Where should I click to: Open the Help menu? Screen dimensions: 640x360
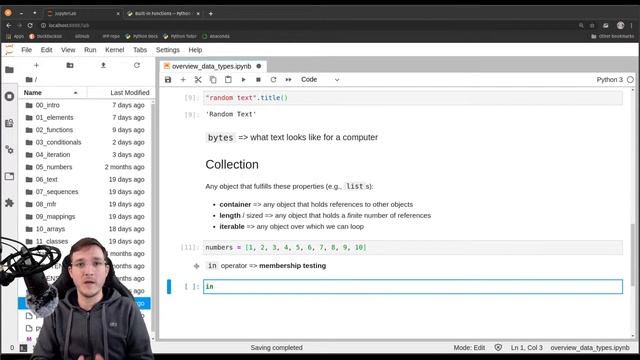coord(195,50)
